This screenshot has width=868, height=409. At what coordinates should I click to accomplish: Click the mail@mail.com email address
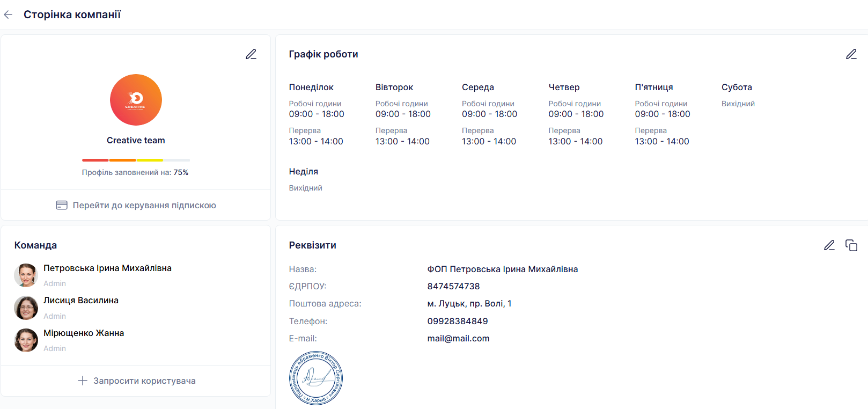pyautogui.click(x=458, y=339)
